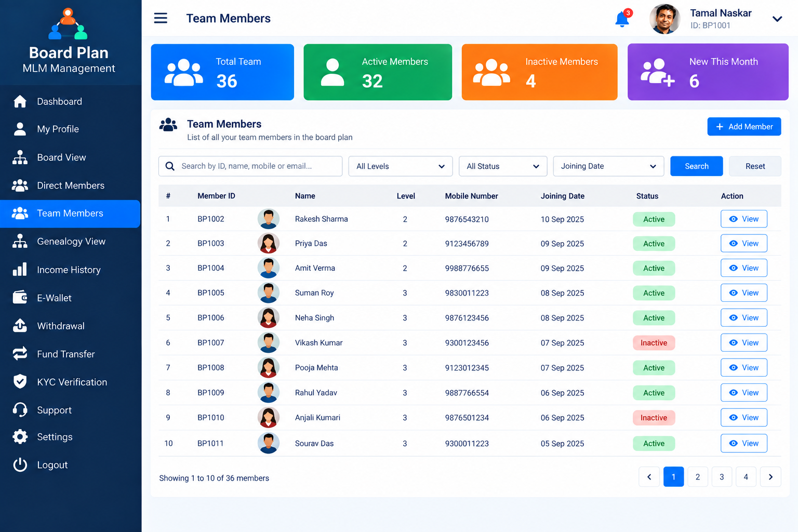Click the Logout power icon
This screenshot has height=532, width=798.
click(x=20, y=465)
